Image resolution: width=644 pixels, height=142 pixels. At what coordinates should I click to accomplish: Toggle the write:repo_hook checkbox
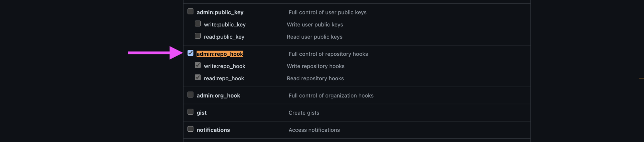click(198, 65)
